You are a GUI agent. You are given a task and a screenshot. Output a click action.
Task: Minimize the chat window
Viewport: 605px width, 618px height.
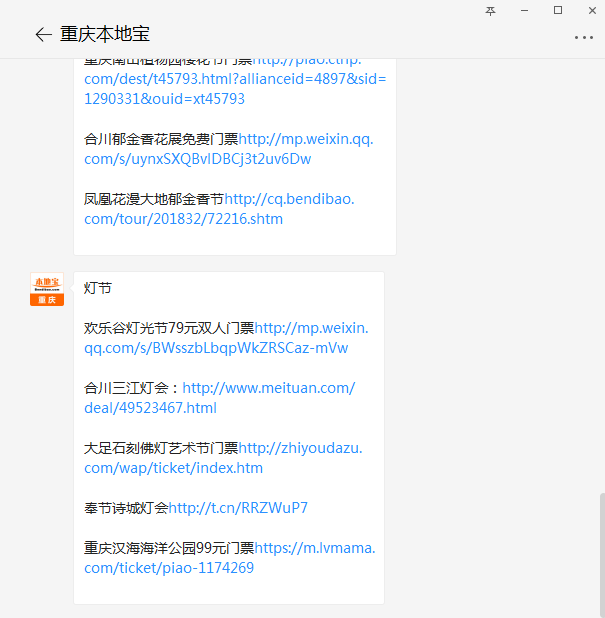point(524,11)
